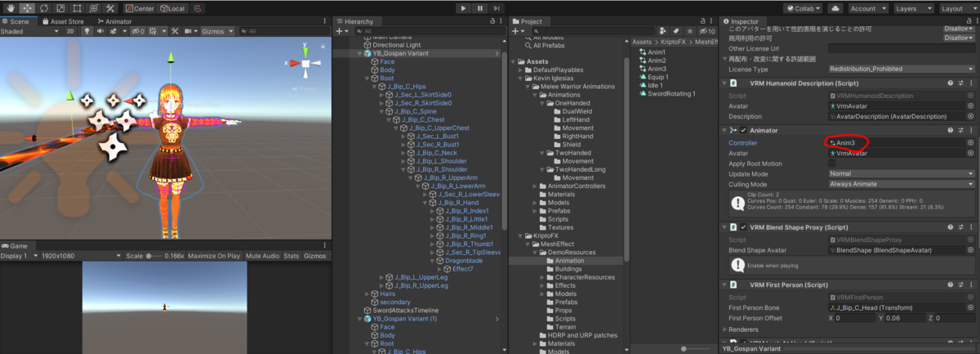Toggle scene effects icon in Scene toolbar

click(x=115, y=31)
